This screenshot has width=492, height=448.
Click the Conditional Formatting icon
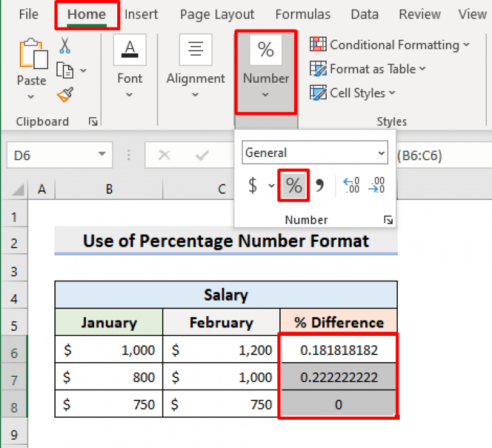click(318, 44)
